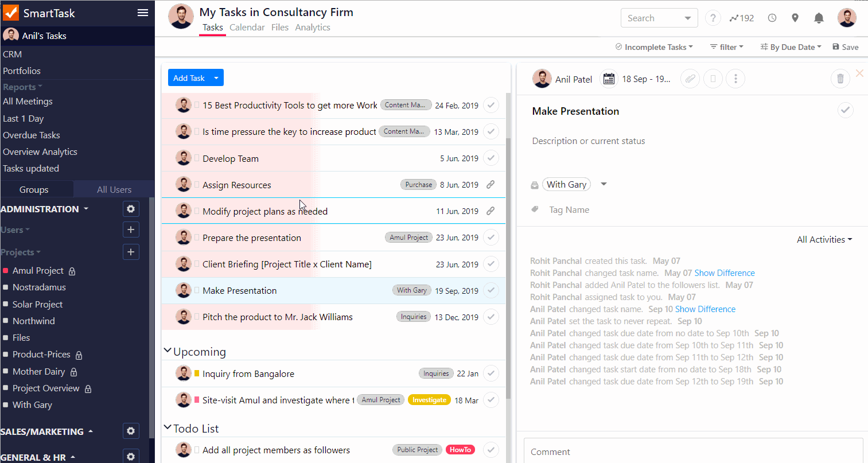Open dropdown arrow next to With Gary project
Screen dimensions: 868x463
tap(604, 184)
